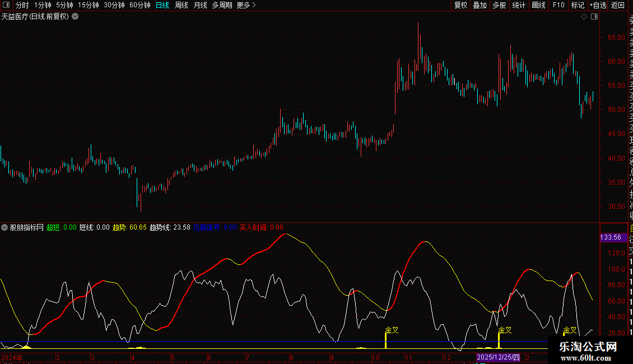Click the 2024年 label on time axis
Screen dimensions: 633x364
tap(12, 357)
